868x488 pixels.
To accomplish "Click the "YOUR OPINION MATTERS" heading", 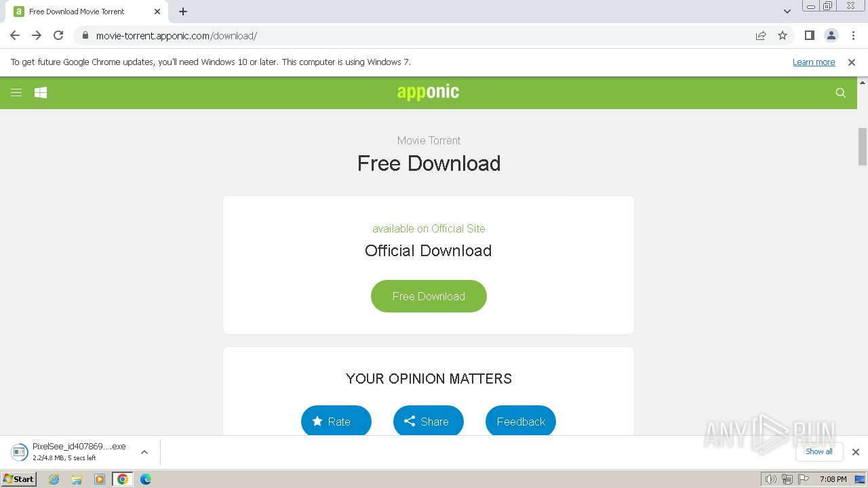I will (x=429, y=379).
